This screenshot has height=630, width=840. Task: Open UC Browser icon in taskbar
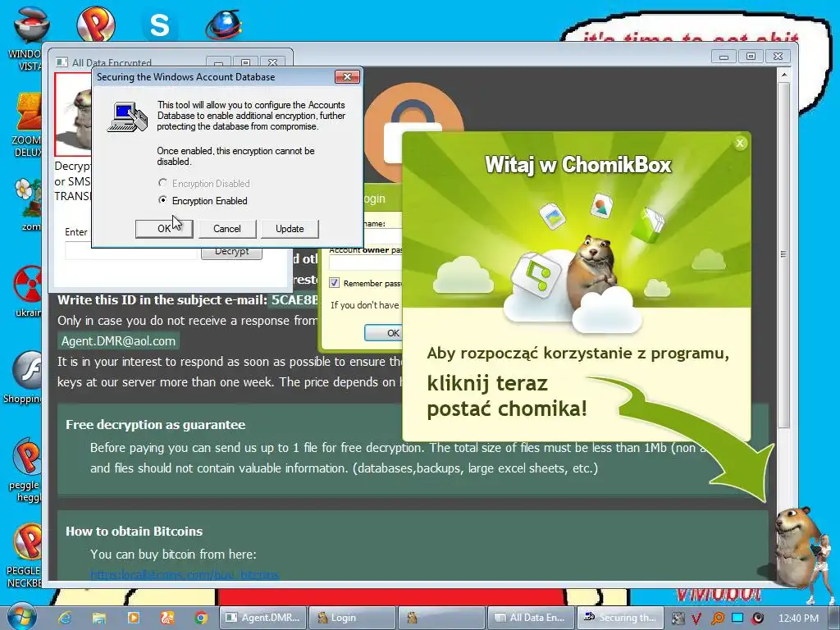[167, 618]
